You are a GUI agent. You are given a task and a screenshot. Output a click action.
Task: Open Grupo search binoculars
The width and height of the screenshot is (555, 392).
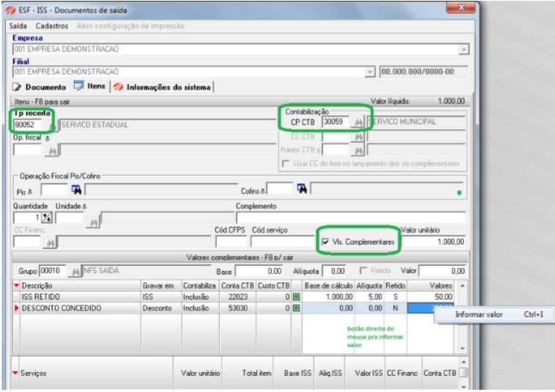[75, 272]
